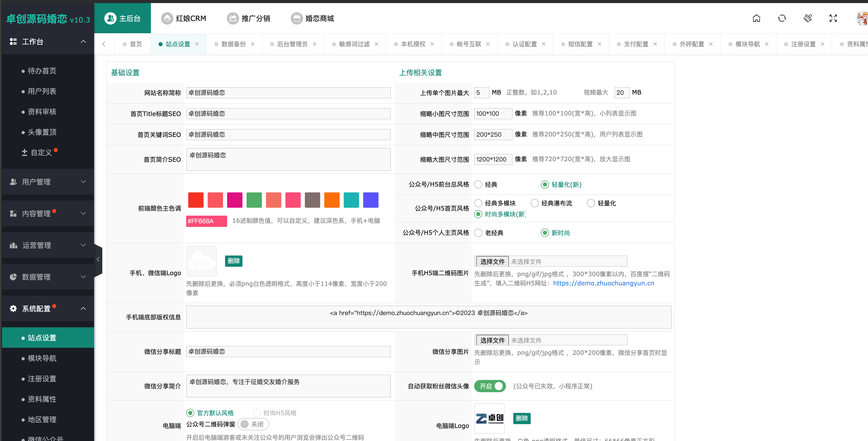The width and height of the screenshot is (868, 441).
Task: Open the 婚恋商城 module icon
Action: (x=296, y=18)
